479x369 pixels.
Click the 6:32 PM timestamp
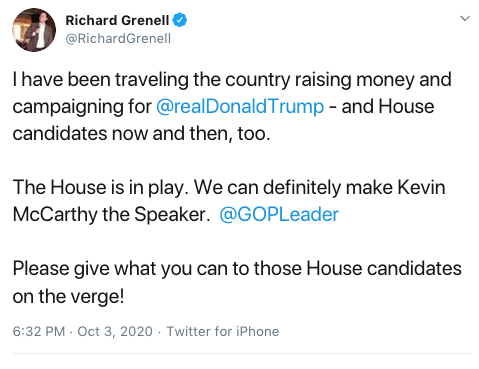(x=39, y=331)
